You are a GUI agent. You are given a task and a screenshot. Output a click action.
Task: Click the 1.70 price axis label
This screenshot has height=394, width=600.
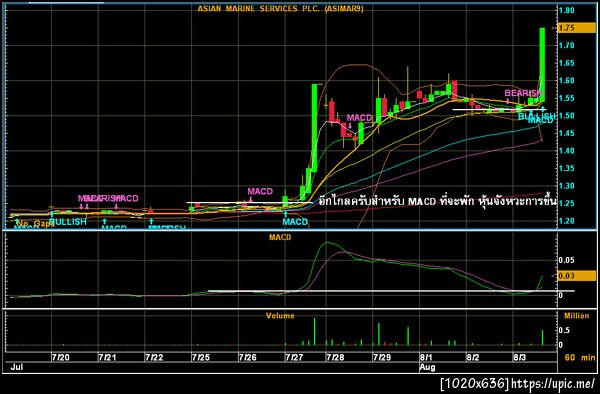tap(566, 46)
